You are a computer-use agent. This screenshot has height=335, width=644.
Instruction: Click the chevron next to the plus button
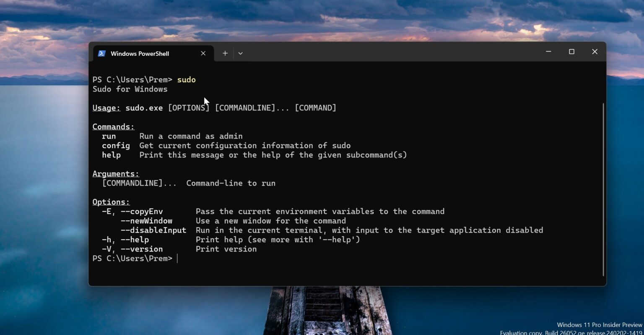click(240, 53)
